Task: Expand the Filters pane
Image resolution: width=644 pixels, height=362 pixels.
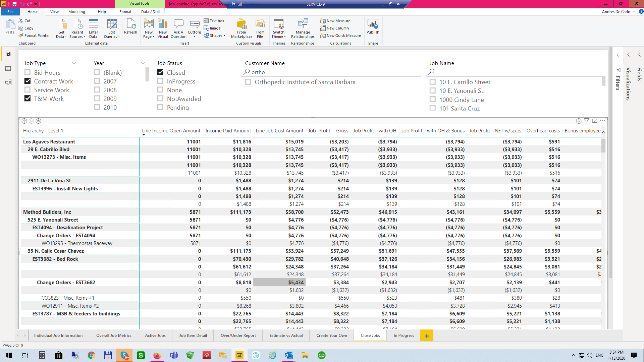Action: point(618,55)
